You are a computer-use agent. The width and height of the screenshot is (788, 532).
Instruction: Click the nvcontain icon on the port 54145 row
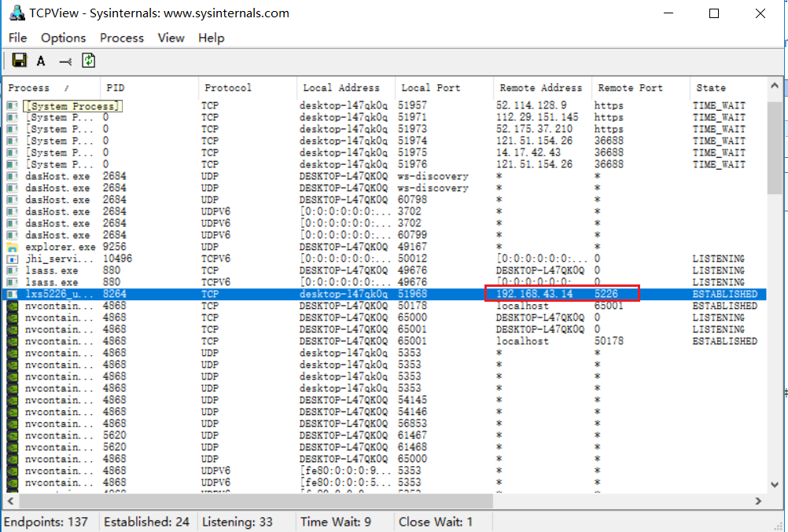pos(12,401)
